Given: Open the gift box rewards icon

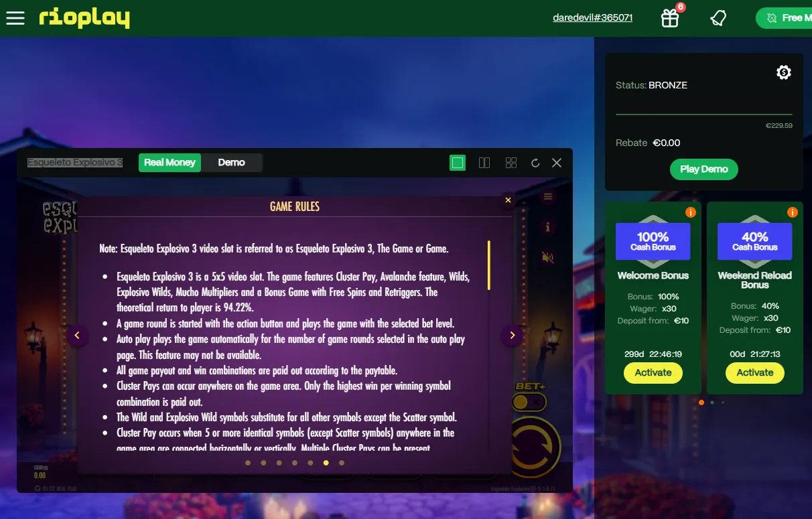Looking at the screenshot, I should (x=670, y=18).
